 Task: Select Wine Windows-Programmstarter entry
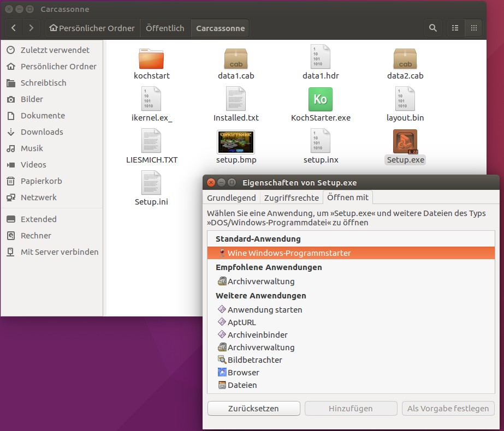coord(351,253)
